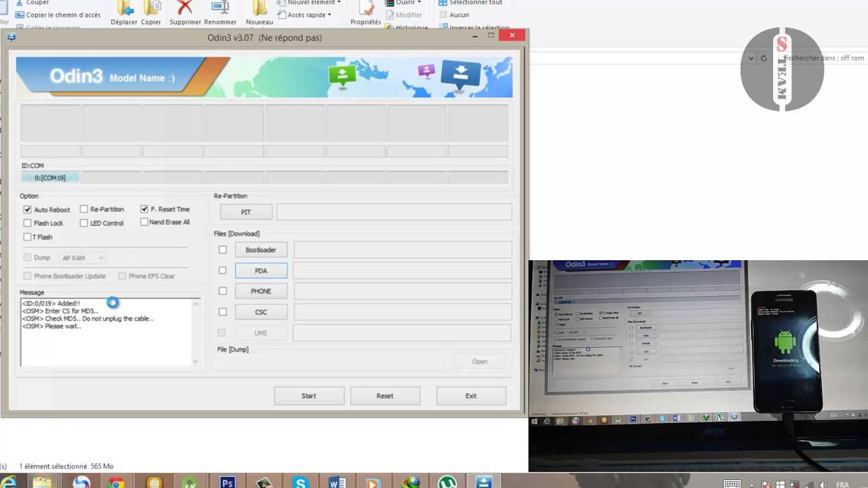Image resolution: width=868 pixels, height=488 pixels.
Task: Toggle F. Reset Time checkbox
Action: [144, 209]
